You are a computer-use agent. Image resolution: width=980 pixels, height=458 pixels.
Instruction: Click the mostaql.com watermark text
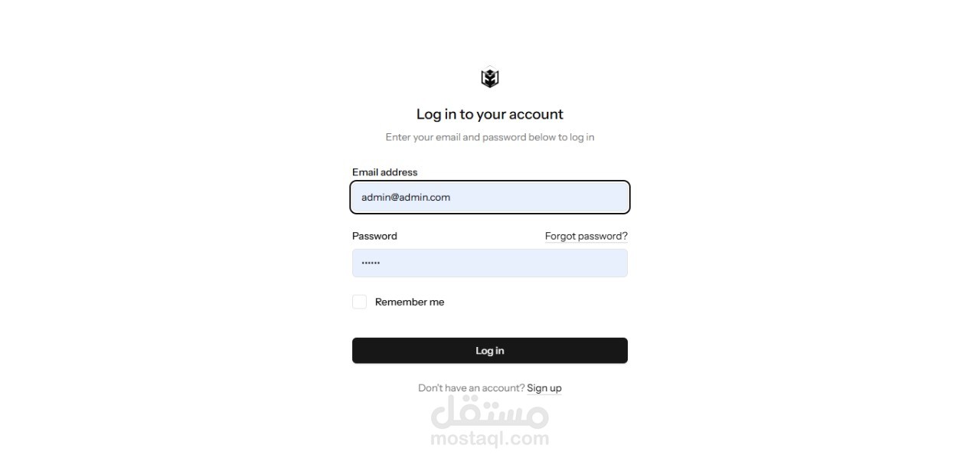coord(490,439)
